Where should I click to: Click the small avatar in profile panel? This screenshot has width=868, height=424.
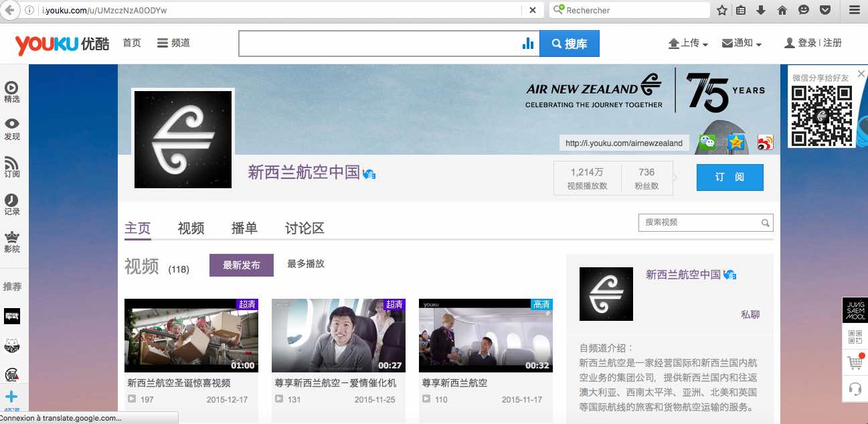(x=606, y=294)
